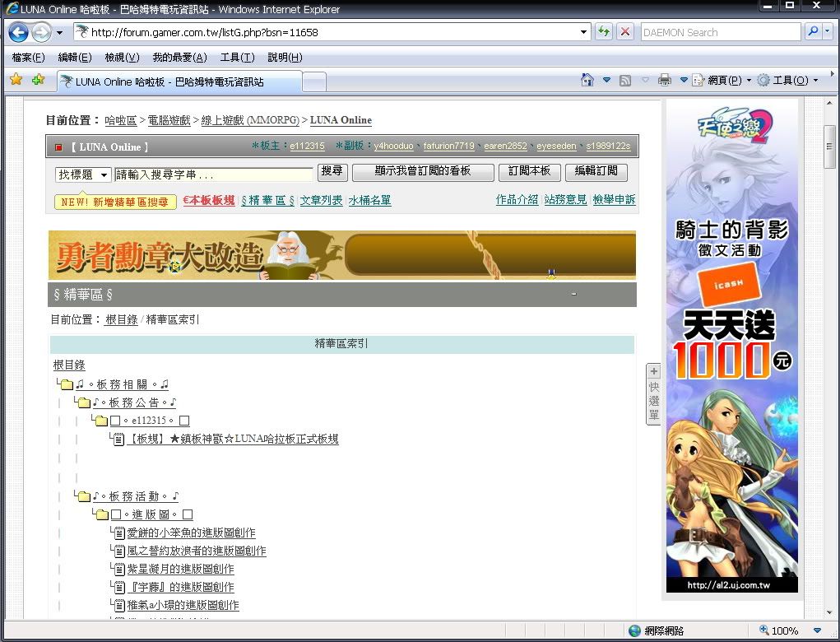Open the 找標題 search type dropdown
The width and height of the screenshot is (840, 642).
82,174
